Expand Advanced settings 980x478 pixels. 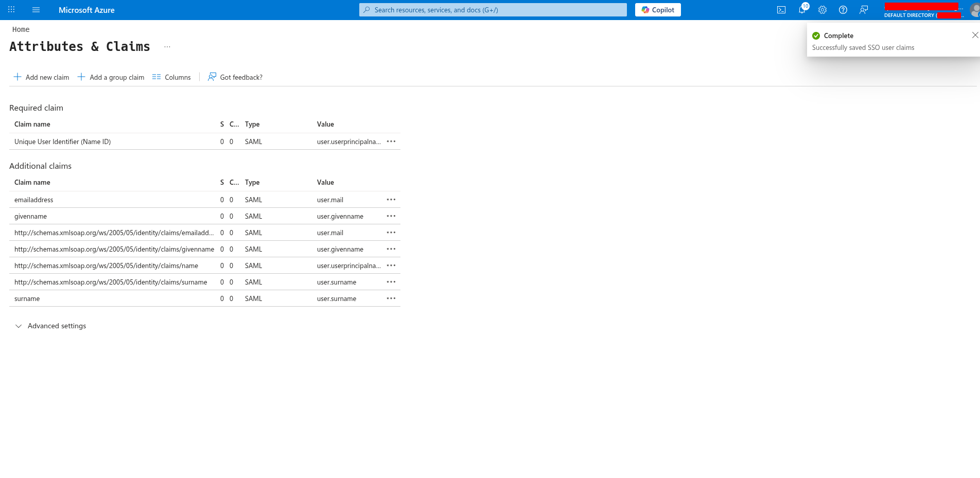point(50,326)
